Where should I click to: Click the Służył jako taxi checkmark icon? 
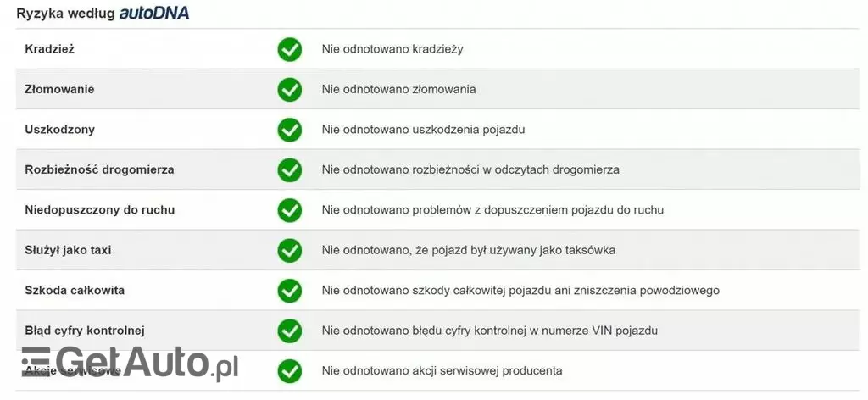point(290,250)
